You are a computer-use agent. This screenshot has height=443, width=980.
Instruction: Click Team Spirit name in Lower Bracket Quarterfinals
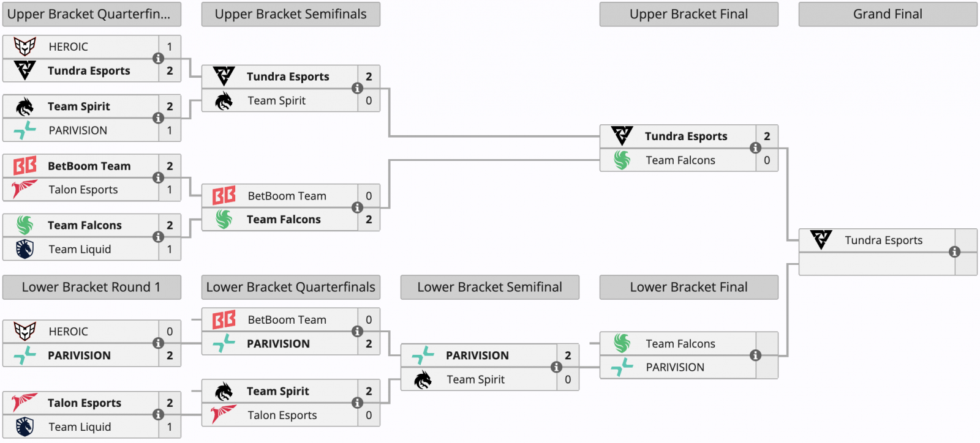click(277, 391)
